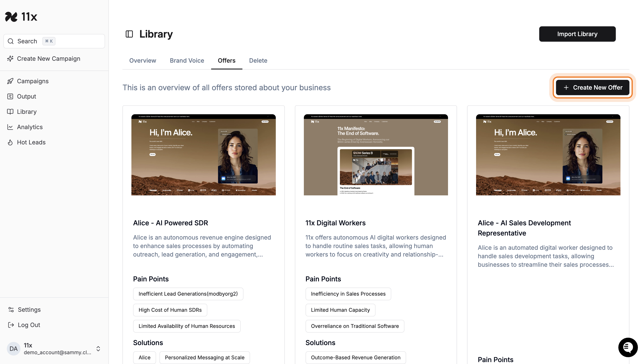Click the plus icon on Create New Offer
The image size is (643, 364).
coord(566,87)
